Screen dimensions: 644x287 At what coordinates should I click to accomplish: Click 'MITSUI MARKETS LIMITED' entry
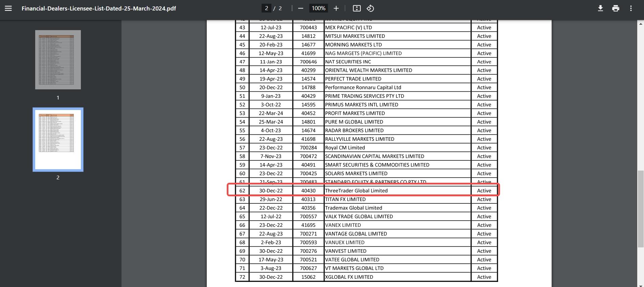tap(355, 36)
